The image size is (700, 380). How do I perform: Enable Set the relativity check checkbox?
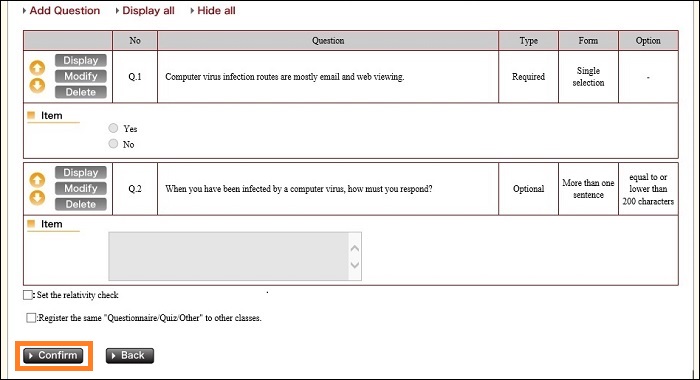click(28, 295)
